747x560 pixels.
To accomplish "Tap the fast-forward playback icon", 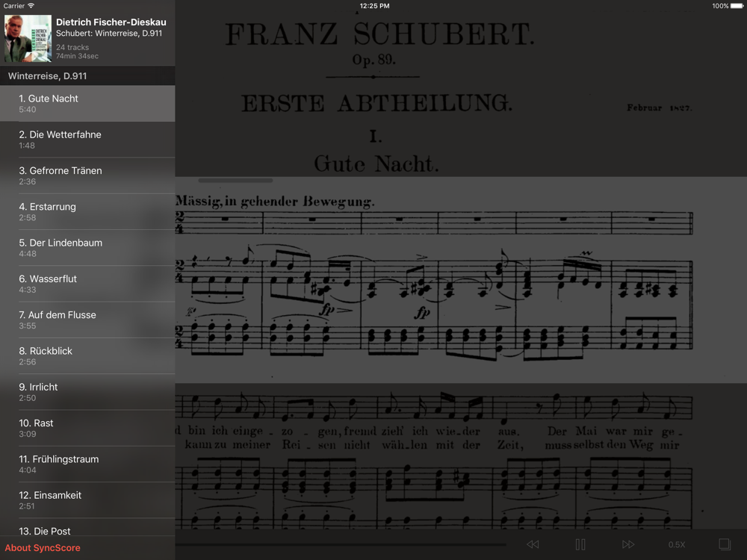I will pos(628,544).
